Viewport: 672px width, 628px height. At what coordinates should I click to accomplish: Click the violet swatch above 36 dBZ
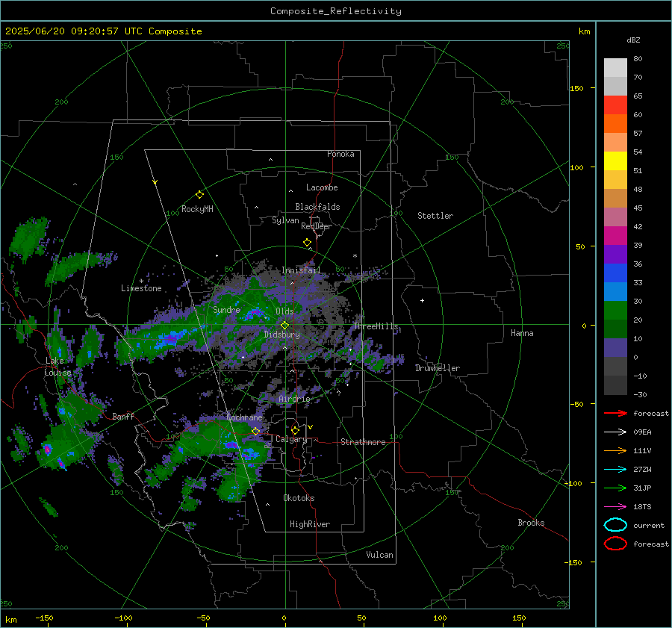(x=615, y=254)
